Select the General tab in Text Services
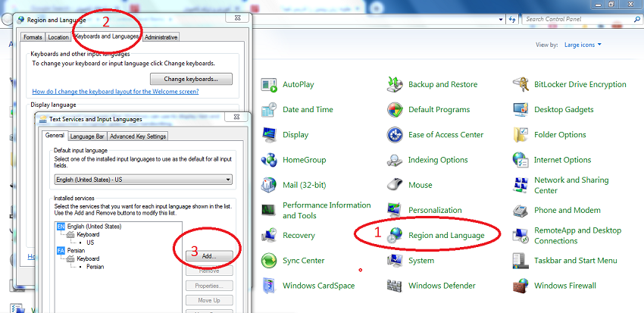This screenshot has width=644, height=313. click(55, 136)
